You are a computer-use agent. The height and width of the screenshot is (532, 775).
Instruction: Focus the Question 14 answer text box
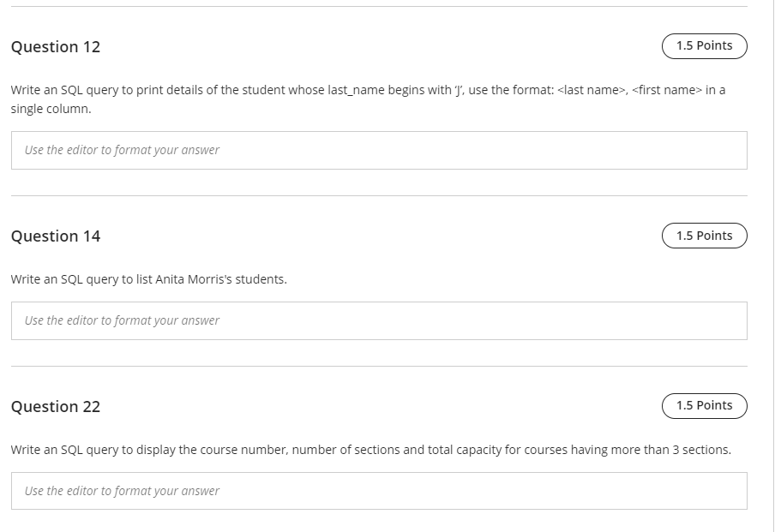click(x=378, y=320)
